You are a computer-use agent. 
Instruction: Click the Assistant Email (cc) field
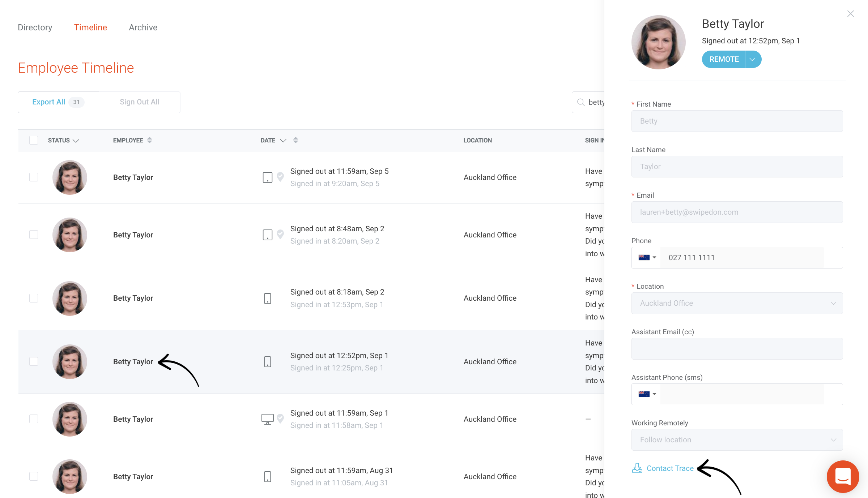click(x=737, y=349)
